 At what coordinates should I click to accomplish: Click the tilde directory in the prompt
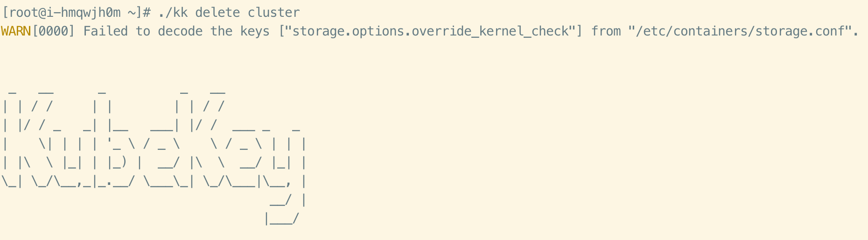tap(132, 13)
